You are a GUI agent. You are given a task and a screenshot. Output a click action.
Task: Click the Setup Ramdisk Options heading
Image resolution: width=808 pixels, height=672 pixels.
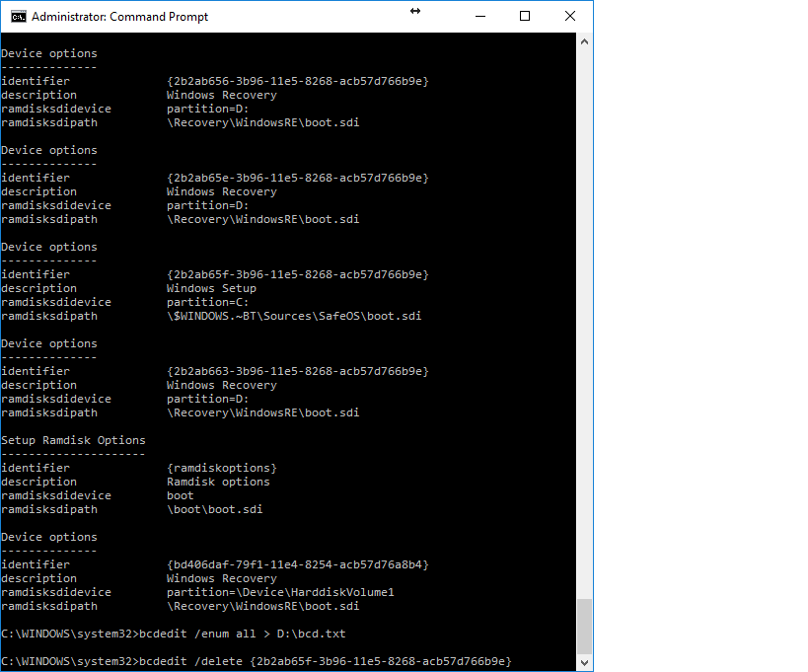point(73,441)
